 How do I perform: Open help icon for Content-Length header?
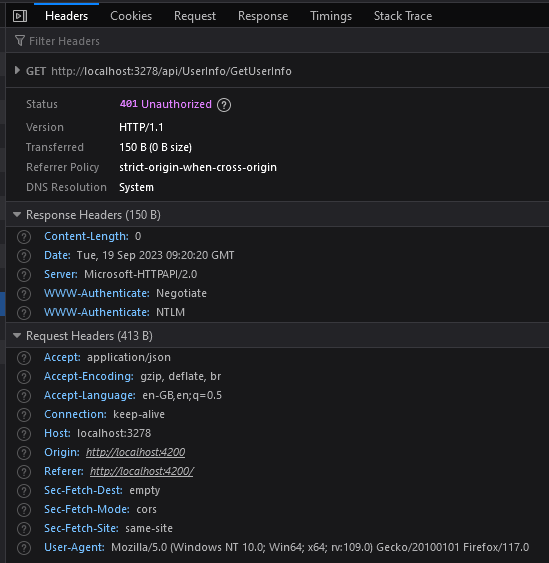click(24, 237)
